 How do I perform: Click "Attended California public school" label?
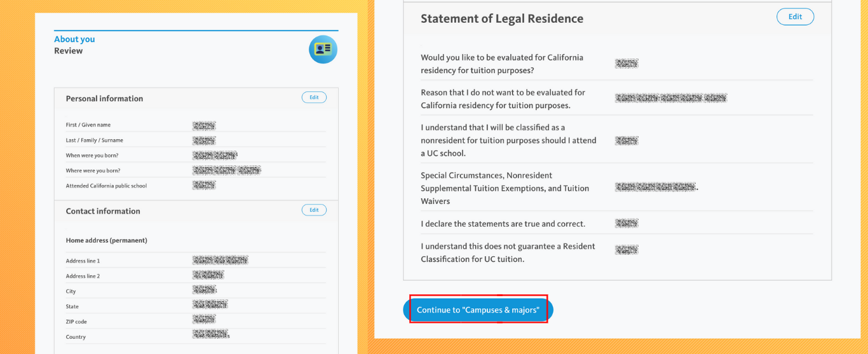click(x=106, y=186)
